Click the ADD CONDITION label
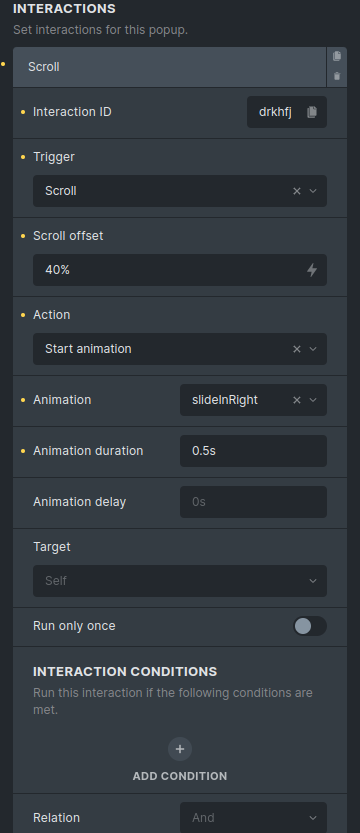Image resolution: width=360 pixels, height=833 pixels. [x=180, y=776]
